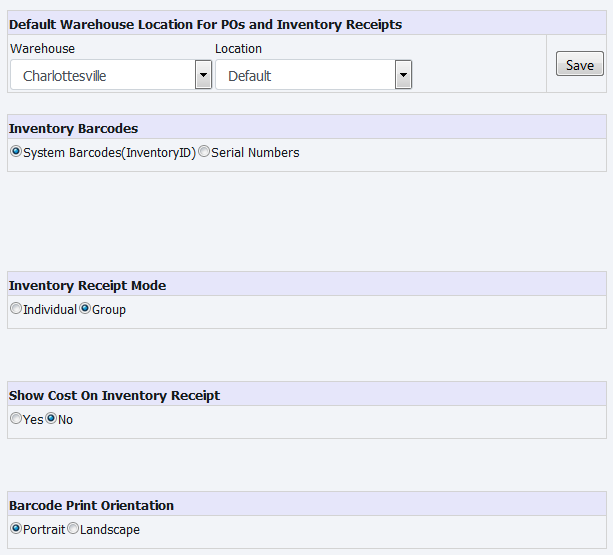Click the Inventory Barcodes section header
This screenshot has height=555, width=613.
pos(73,129)
